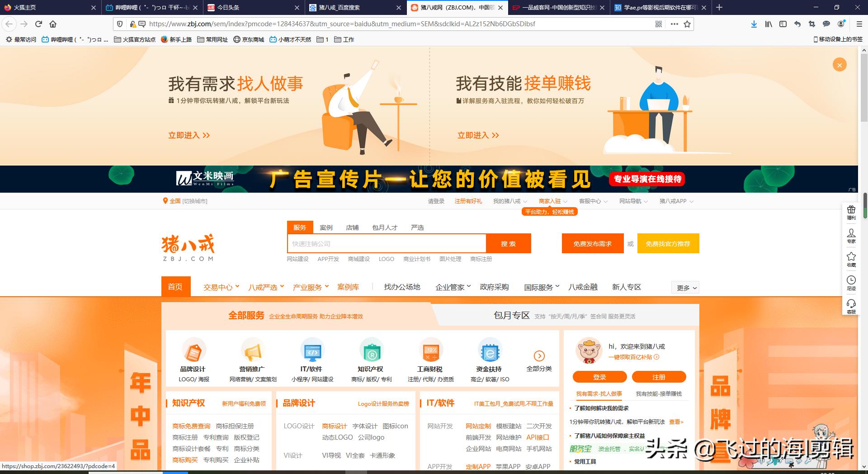Open the 工商财税 calculator icon

click(x=431, y=352)
